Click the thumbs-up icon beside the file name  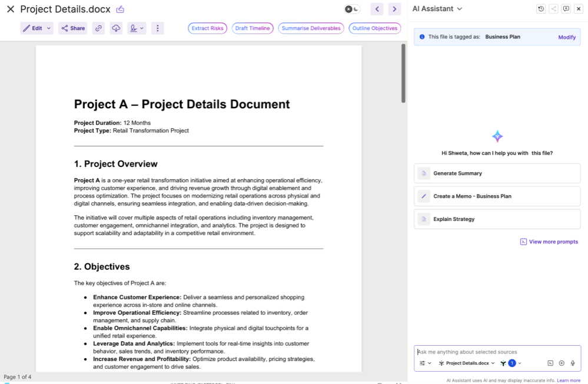120,9
